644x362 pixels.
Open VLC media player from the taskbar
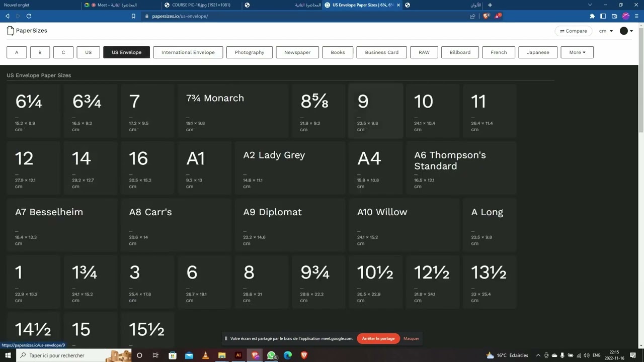[x=205, y=355]
